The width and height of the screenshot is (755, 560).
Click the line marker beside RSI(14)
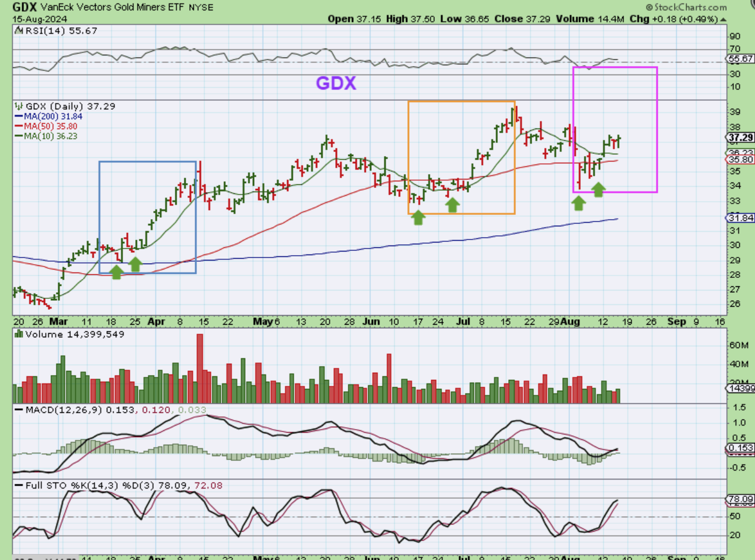[x=18, y=30]
